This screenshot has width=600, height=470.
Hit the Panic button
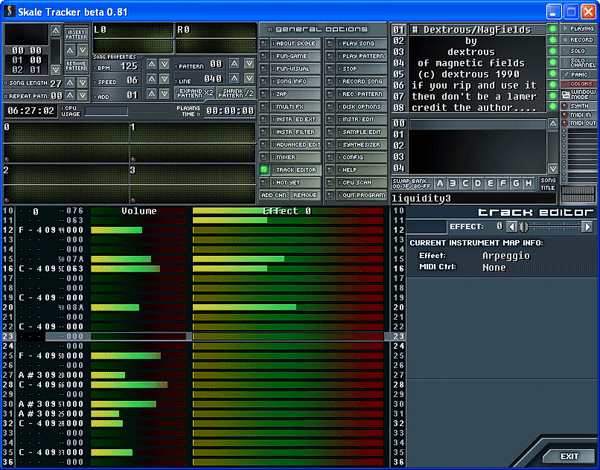(x=578, y=75)
